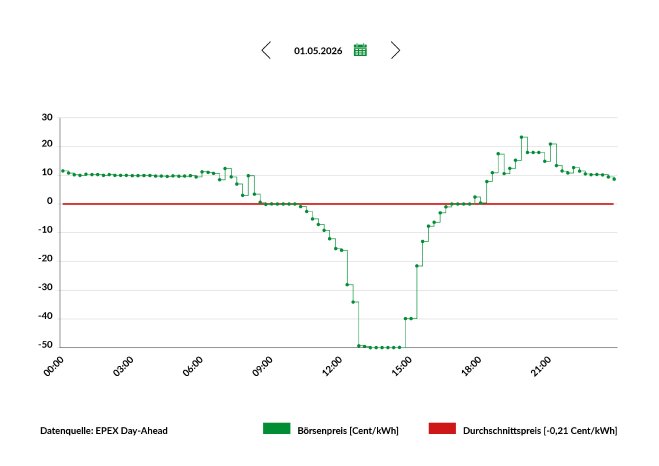659x466 pixels.
Task: Click the 18:00 x-axis label
Action: click(471, 366)
